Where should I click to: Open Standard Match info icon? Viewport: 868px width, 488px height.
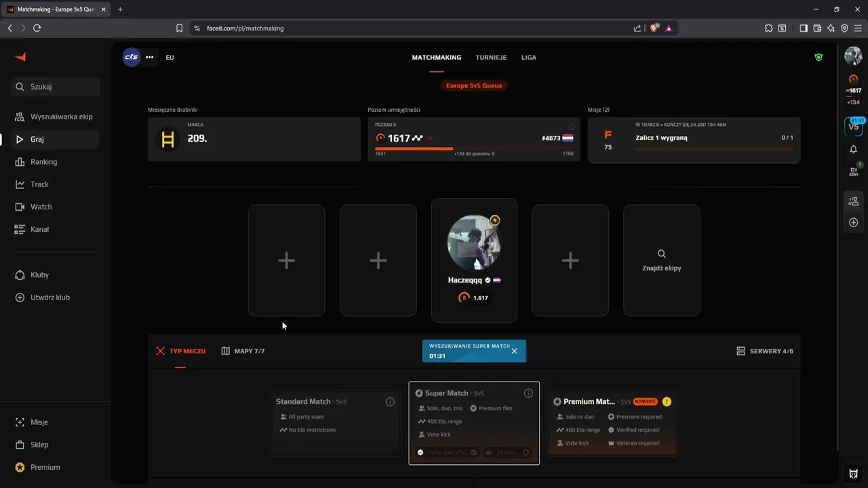click(x=390, y=402)
